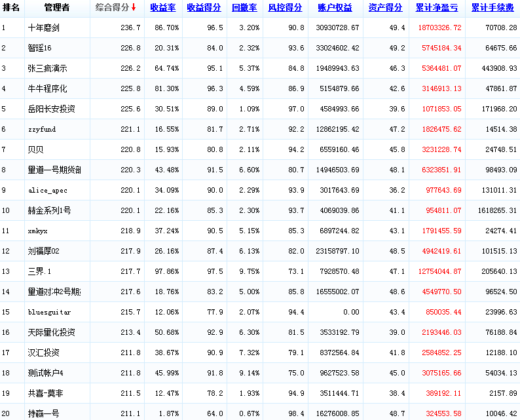
Task: Click the 累计净盈亏 header link
Action: 436,8
